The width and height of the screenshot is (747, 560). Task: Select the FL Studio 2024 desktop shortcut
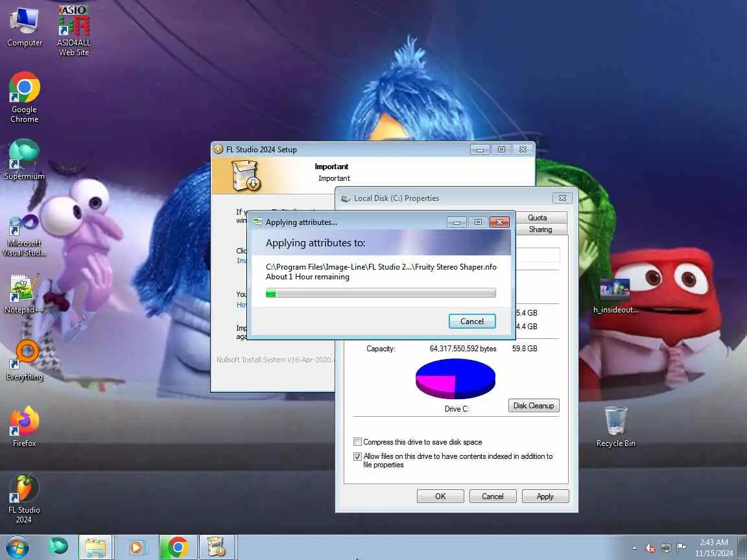point(24,498)
